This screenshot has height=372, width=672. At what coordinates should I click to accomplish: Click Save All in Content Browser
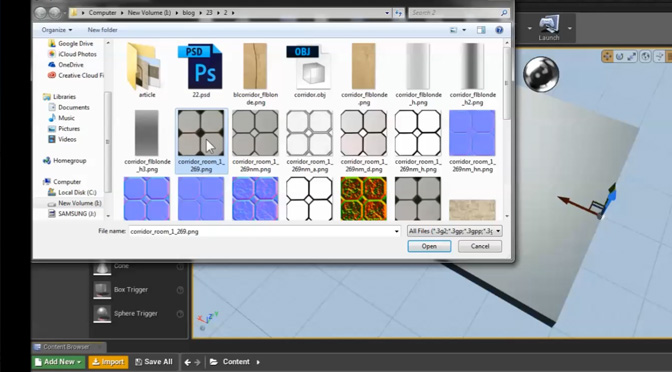pyautogui.click(x=153, y=362)
